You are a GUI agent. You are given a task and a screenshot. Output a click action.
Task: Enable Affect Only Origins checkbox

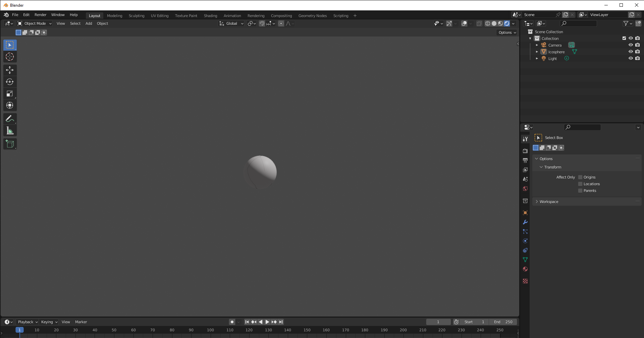pyautogui.click(x=580, y=177)
